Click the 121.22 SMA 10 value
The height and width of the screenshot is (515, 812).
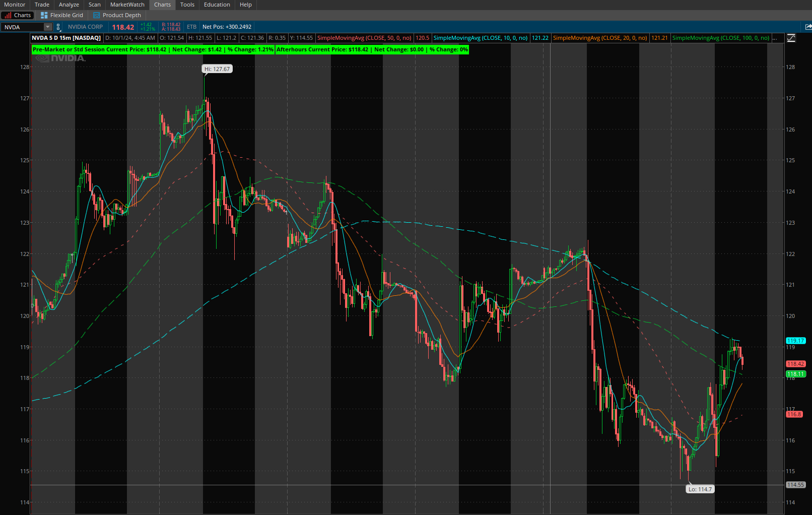tap(540, 38)
